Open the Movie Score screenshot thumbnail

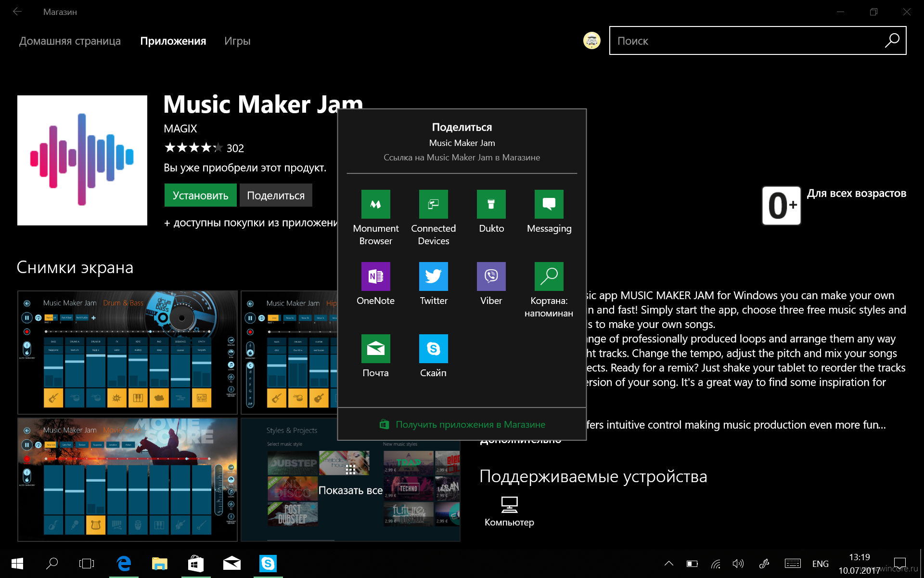[128, 479]
